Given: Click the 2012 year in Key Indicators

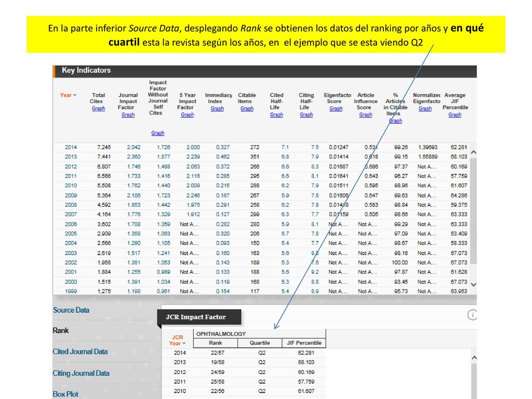Looking at the screenshot, I should 71,167.
